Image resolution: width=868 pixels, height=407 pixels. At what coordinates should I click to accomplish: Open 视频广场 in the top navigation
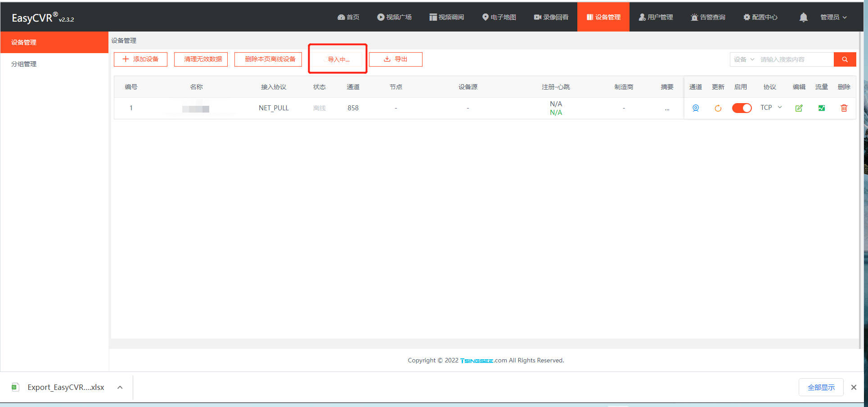click(x=394, y=17)
